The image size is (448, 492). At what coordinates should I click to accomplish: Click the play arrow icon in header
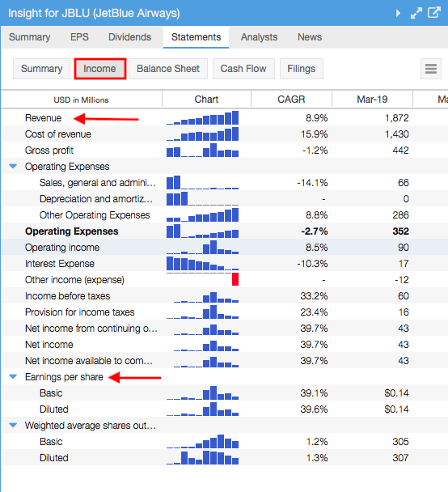tap(398, 13)
